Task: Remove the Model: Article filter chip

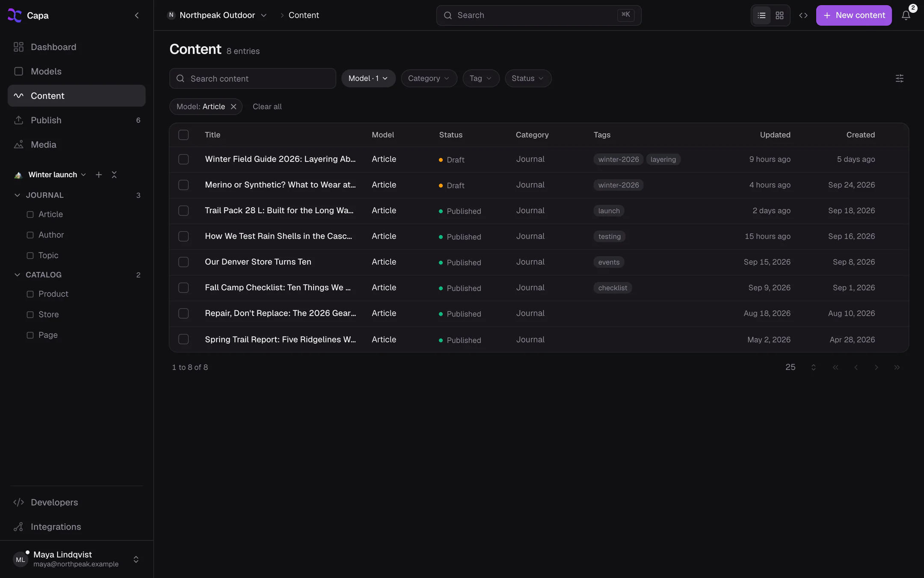Action: tap(234, 107)
